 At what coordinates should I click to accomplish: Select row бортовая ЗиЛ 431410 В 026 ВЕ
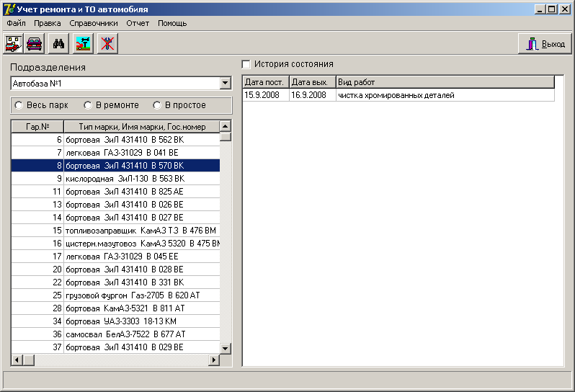(x=115, y=205)
